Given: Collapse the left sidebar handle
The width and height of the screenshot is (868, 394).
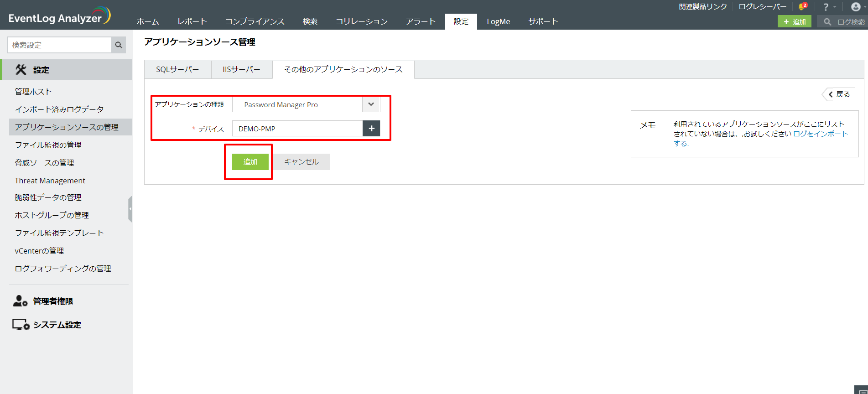Looking at the screenshot, I should (130, 209).
